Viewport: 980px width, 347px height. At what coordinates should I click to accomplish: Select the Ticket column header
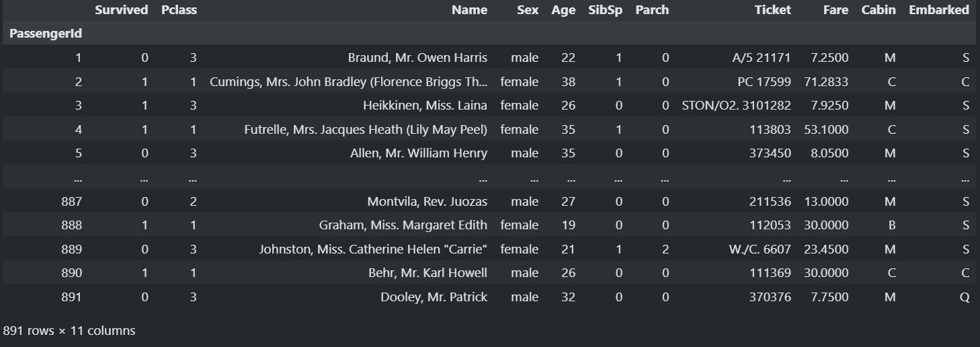click(x=773, y=10)
